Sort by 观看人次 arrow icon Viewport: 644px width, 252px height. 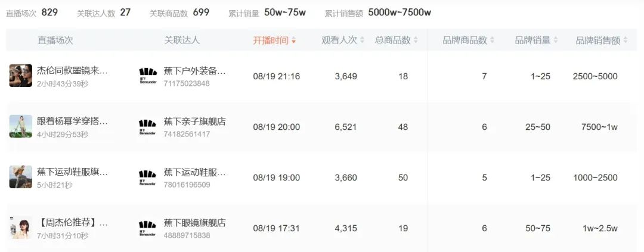362,41
